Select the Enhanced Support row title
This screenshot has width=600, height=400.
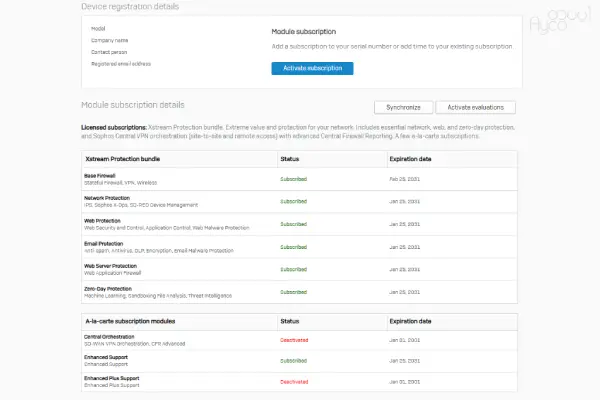[x=106, y=357]
